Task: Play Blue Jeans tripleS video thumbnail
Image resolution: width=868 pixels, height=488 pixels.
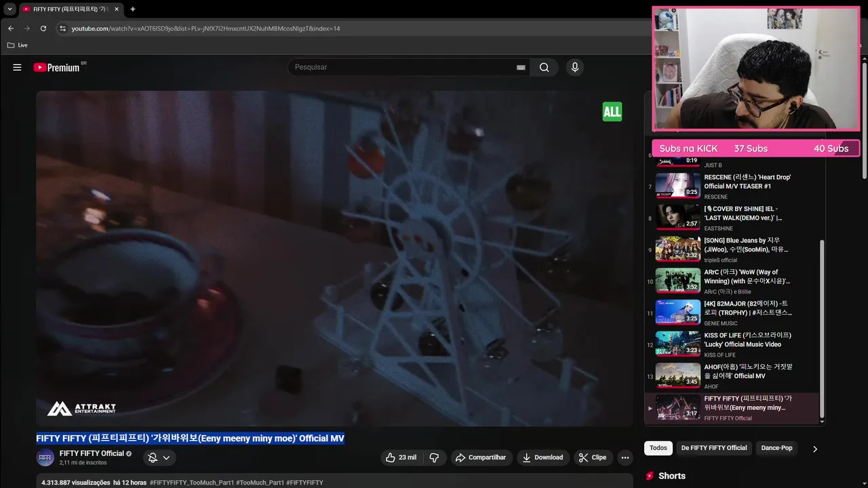Action: (677, 249)
